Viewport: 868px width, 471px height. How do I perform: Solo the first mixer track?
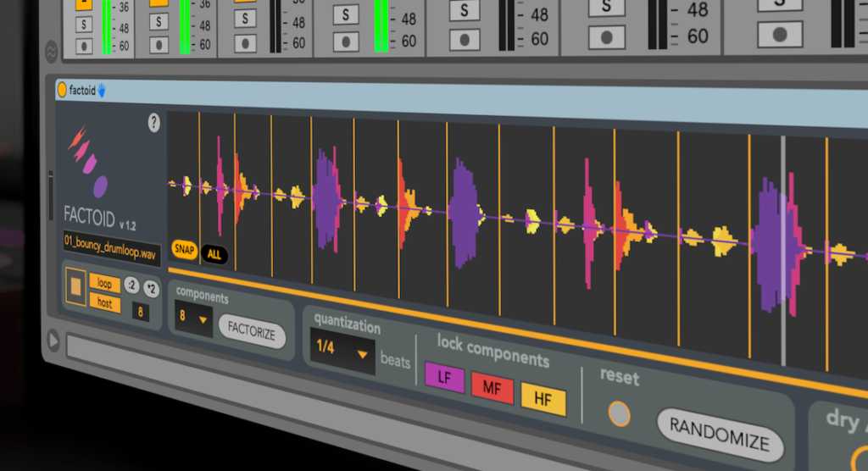point(84,25)
